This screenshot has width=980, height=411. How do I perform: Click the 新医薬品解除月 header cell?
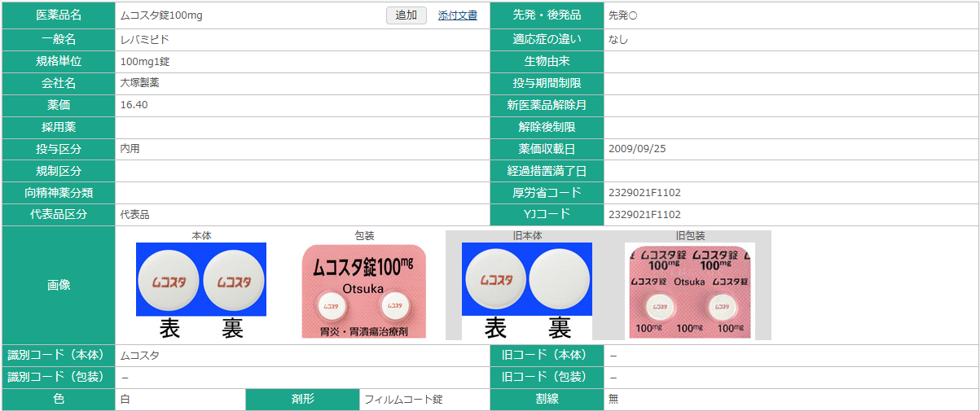tap(547, 105)
